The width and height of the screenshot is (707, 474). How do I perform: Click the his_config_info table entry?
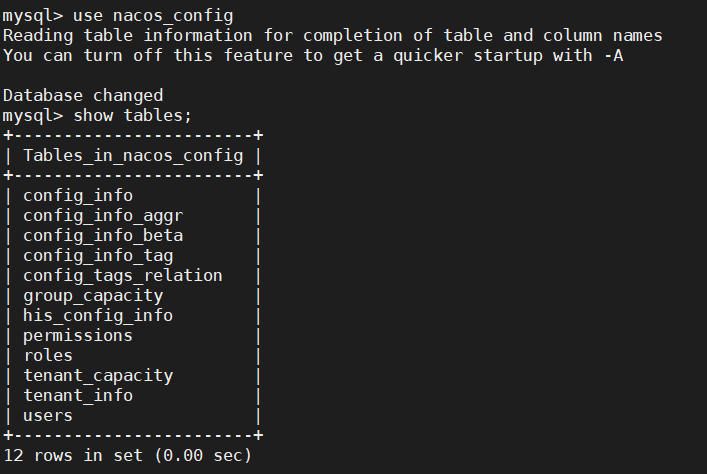[98, 315]
